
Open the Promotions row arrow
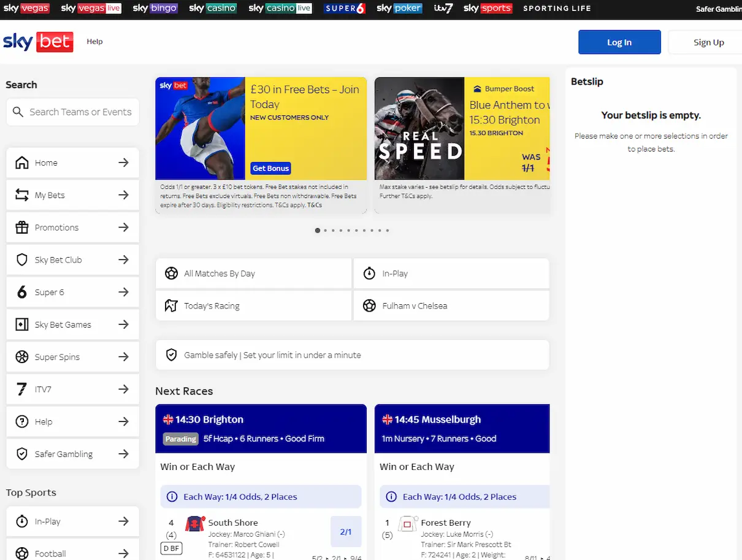tap(123, 228)
